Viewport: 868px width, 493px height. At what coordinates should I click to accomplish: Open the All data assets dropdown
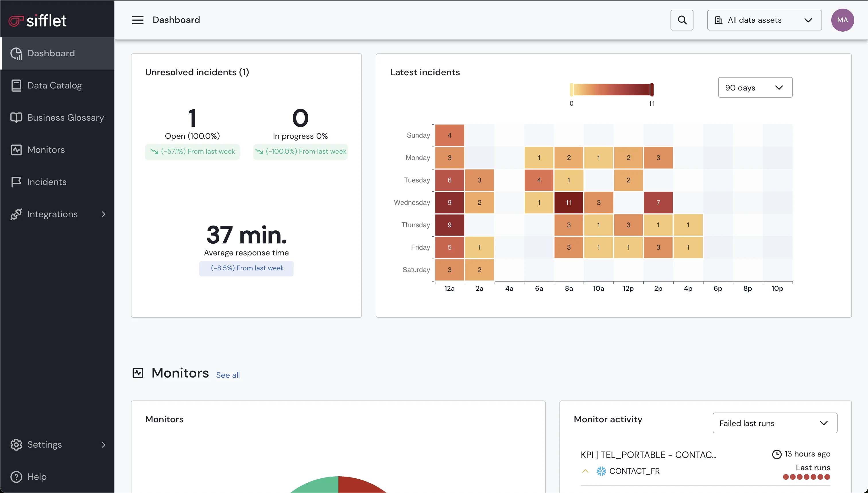click(764, 20)
